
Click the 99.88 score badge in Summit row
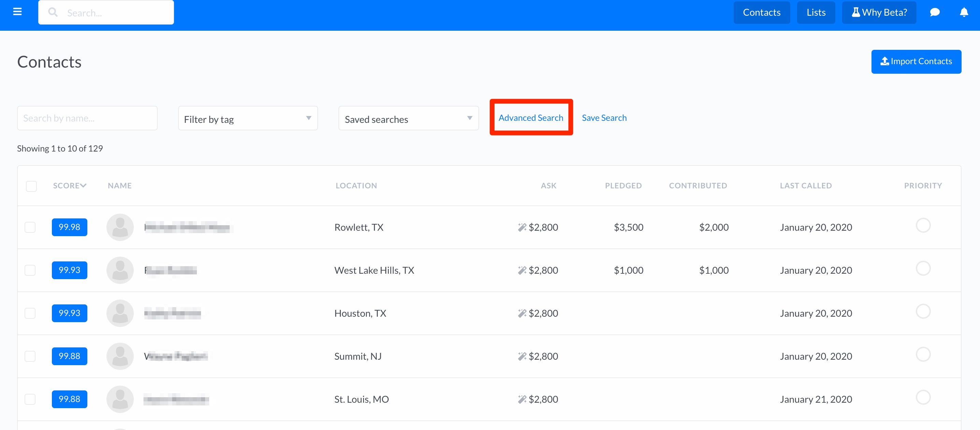[70, 356]
